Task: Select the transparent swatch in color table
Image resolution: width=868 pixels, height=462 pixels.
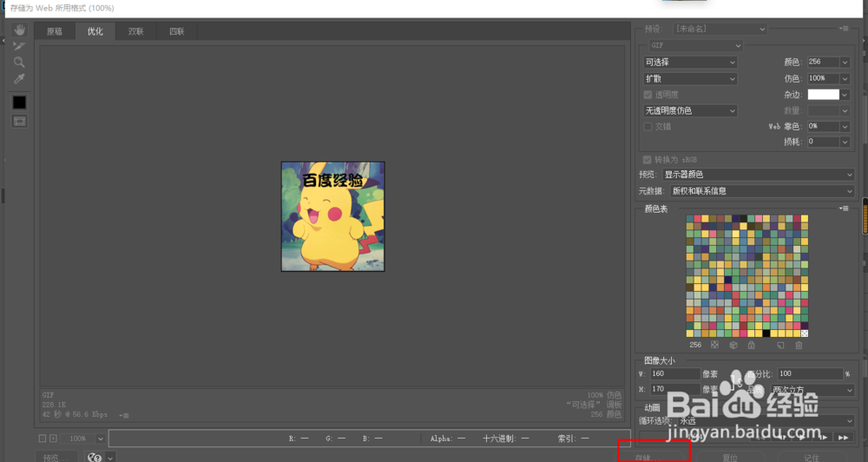Action: 805,333
